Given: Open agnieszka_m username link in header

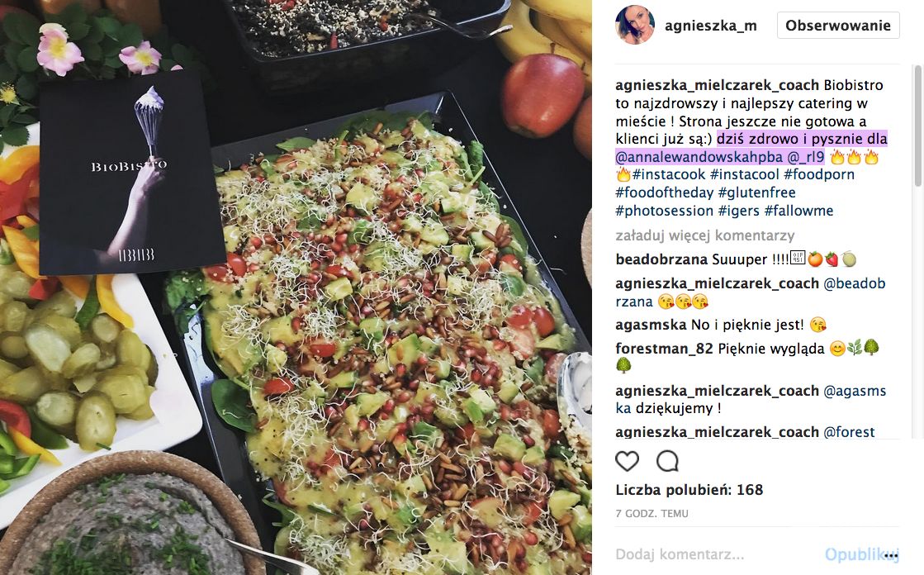Looking at the screenshot, I should click(711, 26).
